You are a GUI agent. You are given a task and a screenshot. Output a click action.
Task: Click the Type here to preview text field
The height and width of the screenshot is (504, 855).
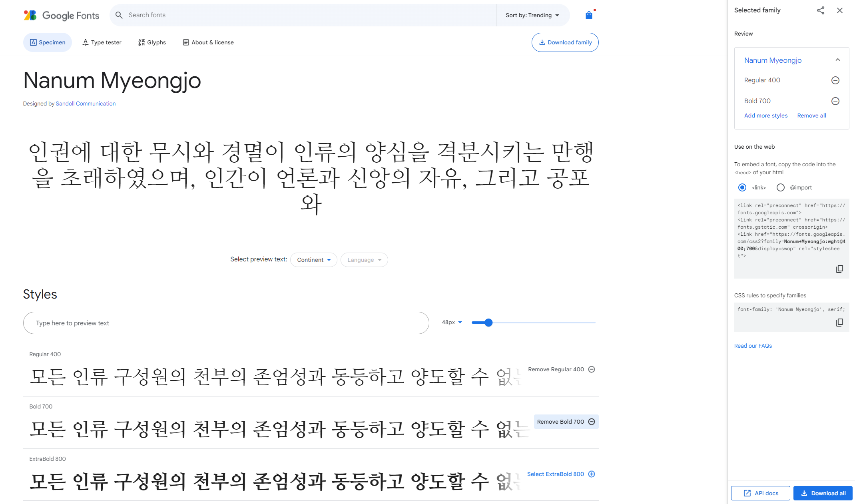pyautogui.click(x=226, y=323)
